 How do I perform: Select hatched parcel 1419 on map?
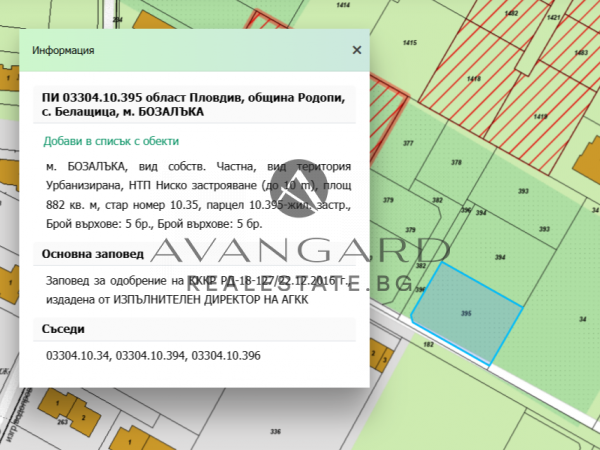(x=540, y=116)
